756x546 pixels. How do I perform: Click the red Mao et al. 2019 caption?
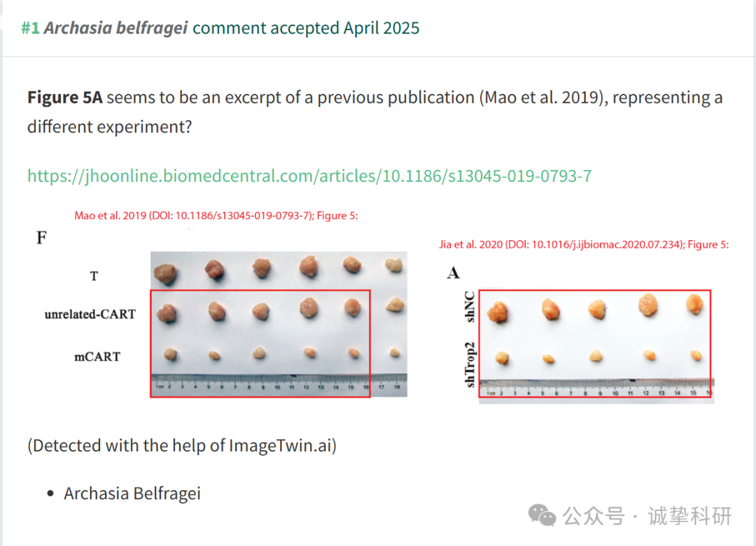(x=216, y=216)
